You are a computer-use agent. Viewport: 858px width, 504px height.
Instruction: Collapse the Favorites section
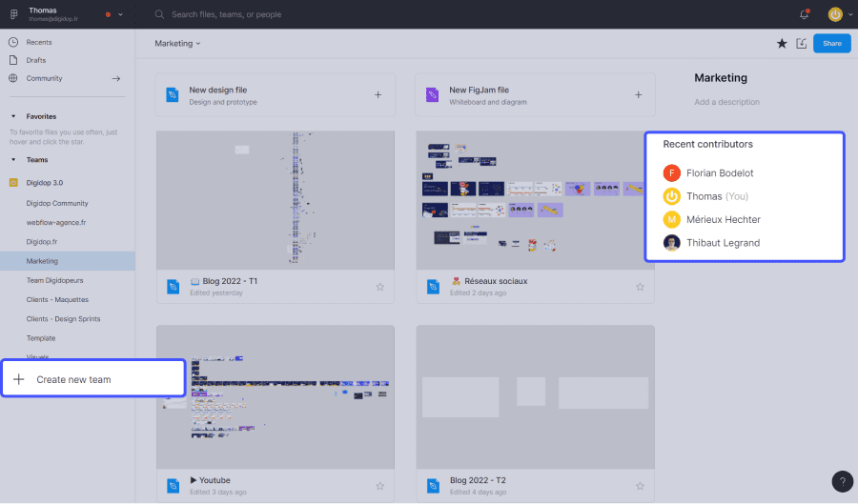13,116
